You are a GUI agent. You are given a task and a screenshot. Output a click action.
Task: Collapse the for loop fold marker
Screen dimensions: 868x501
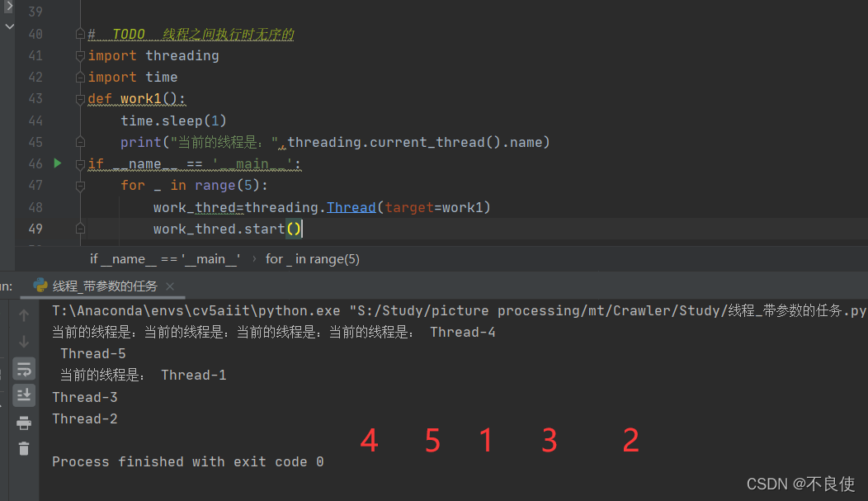[x=80, y=186]
